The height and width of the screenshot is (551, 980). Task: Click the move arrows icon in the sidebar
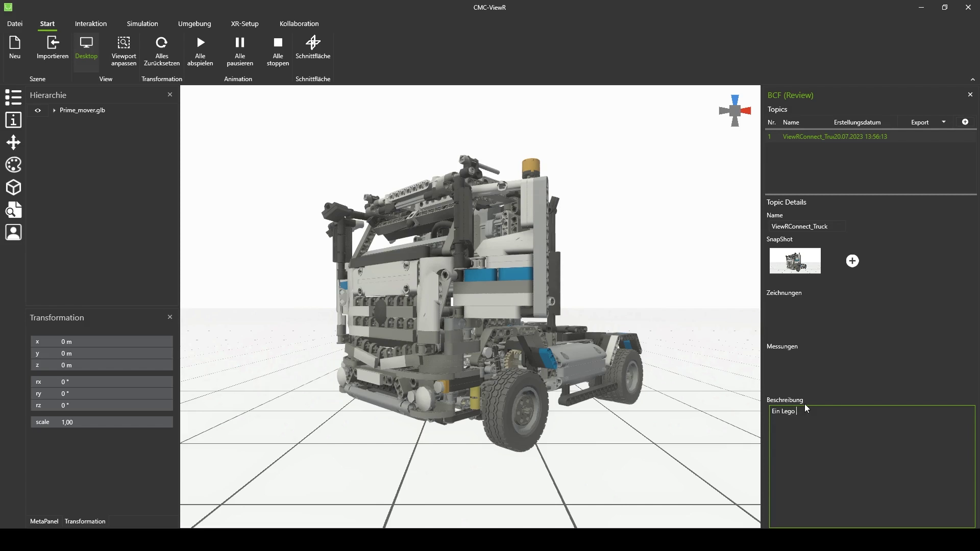[13, 142]
